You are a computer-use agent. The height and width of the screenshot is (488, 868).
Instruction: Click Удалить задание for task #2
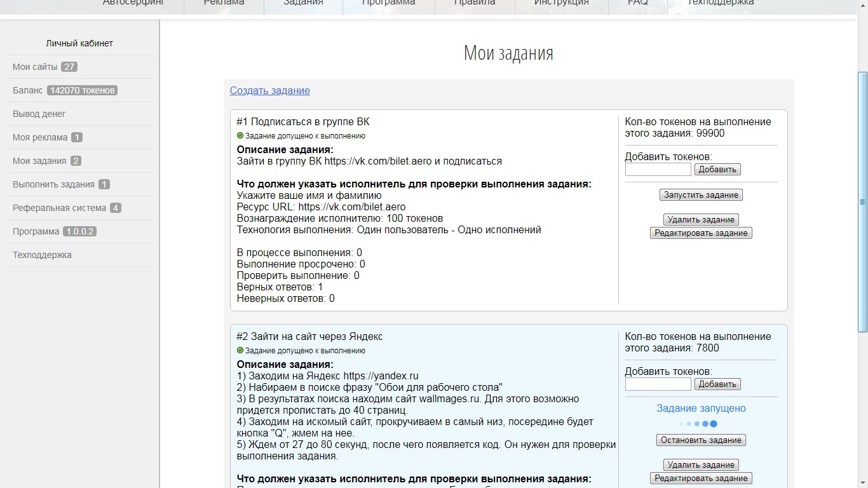pos(701,464)
